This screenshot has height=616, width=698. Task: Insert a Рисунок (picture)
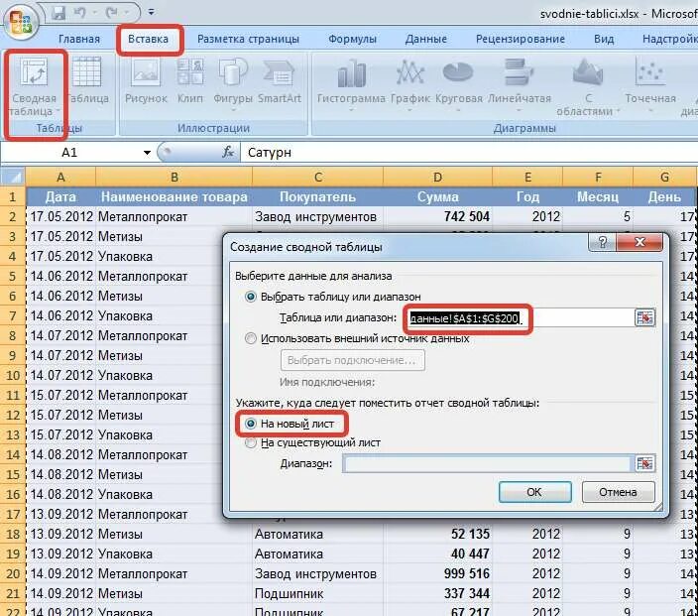(x=146, y=80)
